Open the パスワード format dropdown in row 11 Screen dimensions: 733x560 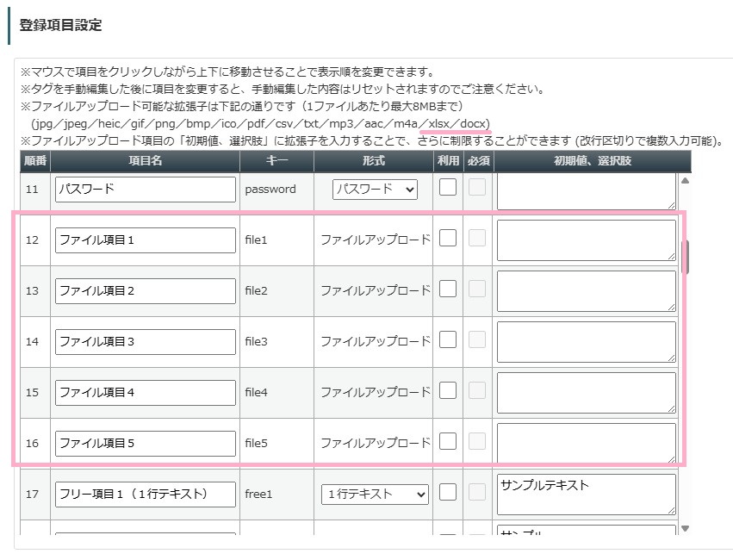(x=376, y=190)
